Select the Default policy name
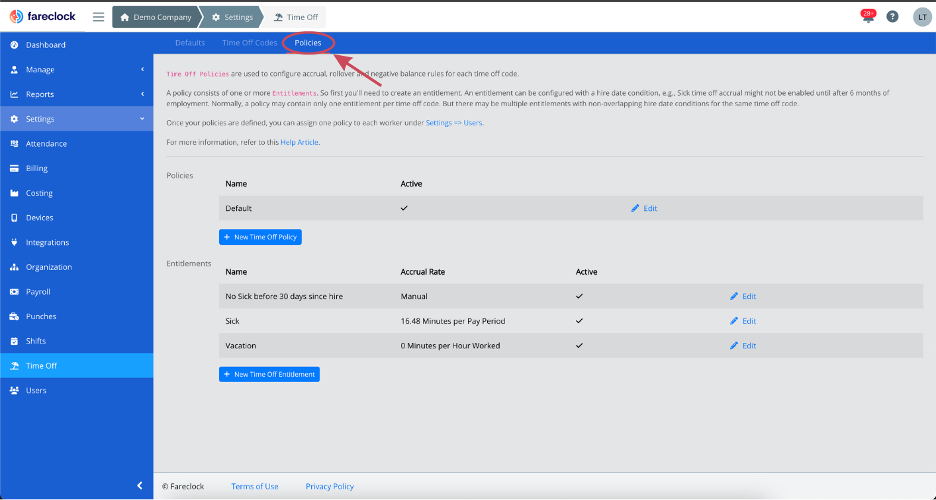 239,208
